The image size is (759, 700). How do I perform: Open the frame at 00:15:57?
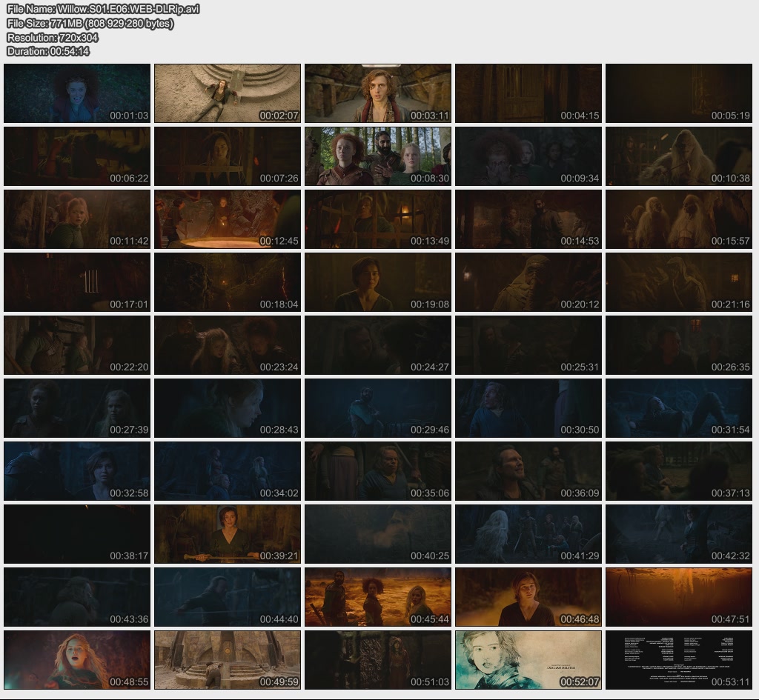(679, 219)
